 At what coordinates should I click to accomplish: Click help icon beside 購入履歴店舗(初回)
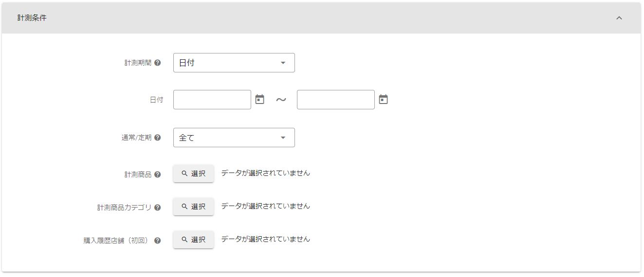point(157,241)
